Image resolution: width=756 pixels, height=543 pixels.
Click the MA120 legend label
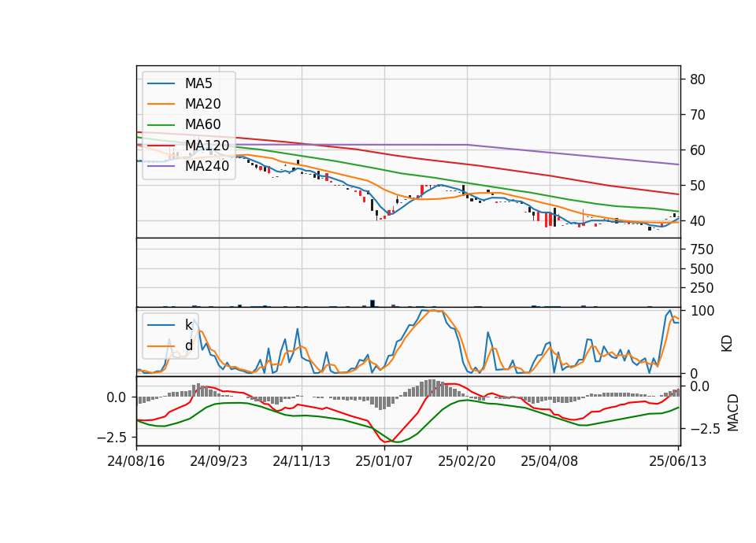point(207,145)
